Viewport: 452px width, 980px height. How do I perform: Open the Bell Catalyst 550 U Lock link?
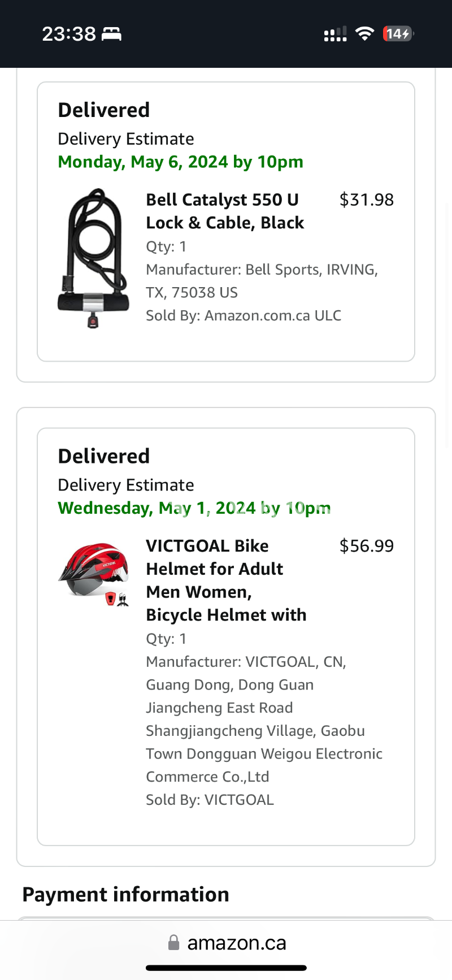point(225,211)
